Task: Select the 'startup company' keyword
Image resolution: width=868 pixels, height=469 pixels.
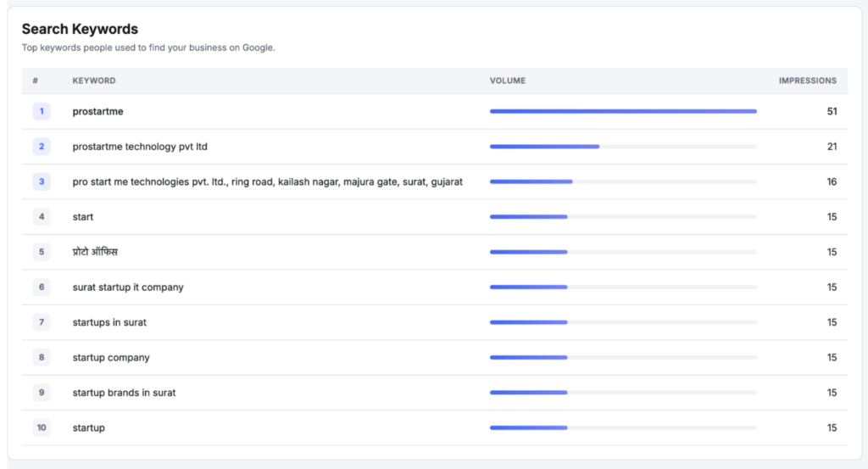Action: tap(111, 358)
